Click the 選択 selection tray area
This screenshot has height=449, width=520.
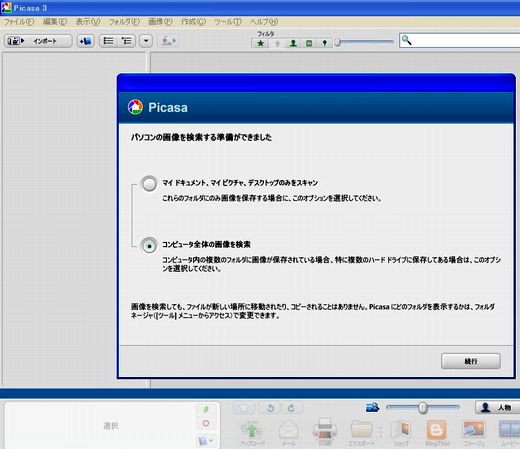click(x=111, y=426)
